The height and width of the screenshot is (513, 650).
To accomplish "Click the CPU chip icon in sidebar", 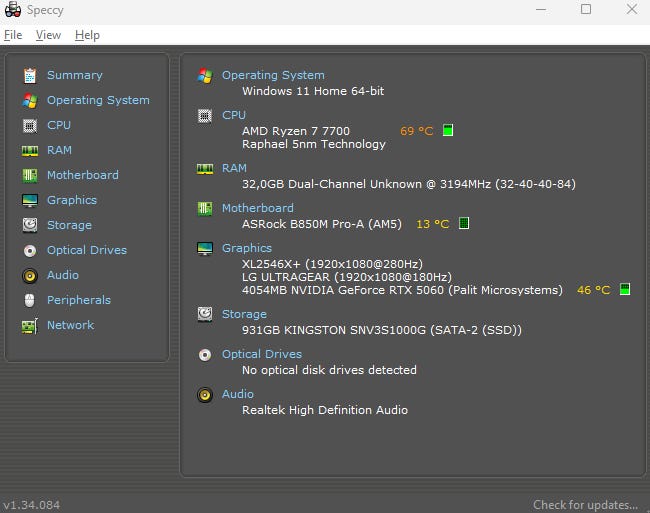I will [x=30, y=126].
